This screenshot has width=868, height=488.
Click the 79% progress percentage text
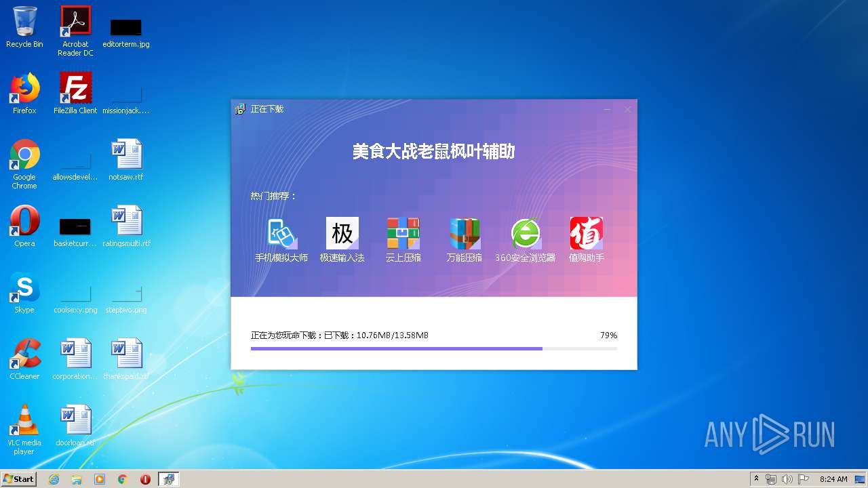click(x=608, y=335)
